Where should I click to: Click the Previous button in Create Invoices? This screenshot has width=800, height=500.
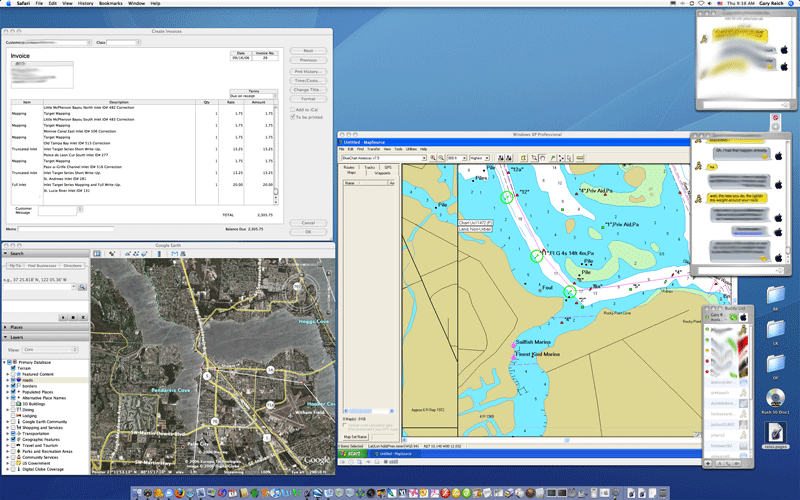[308, 60]
